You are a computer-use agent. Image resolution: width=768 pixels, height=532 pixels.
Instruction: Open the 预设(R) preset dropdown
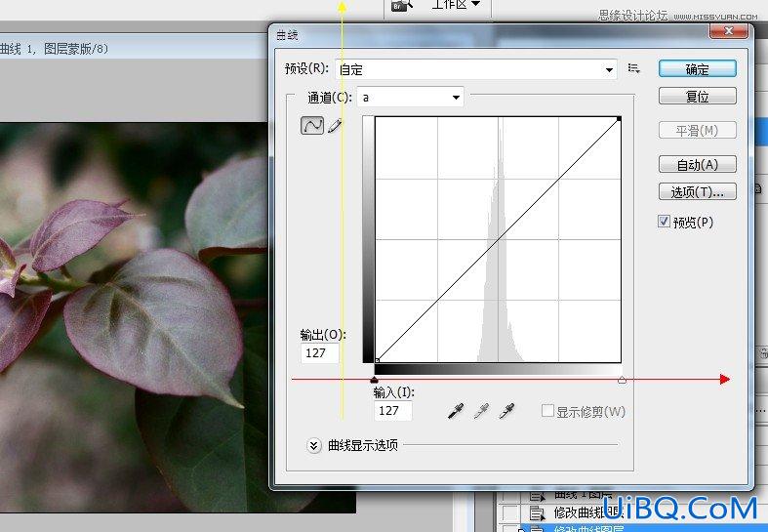pos(476,69)
